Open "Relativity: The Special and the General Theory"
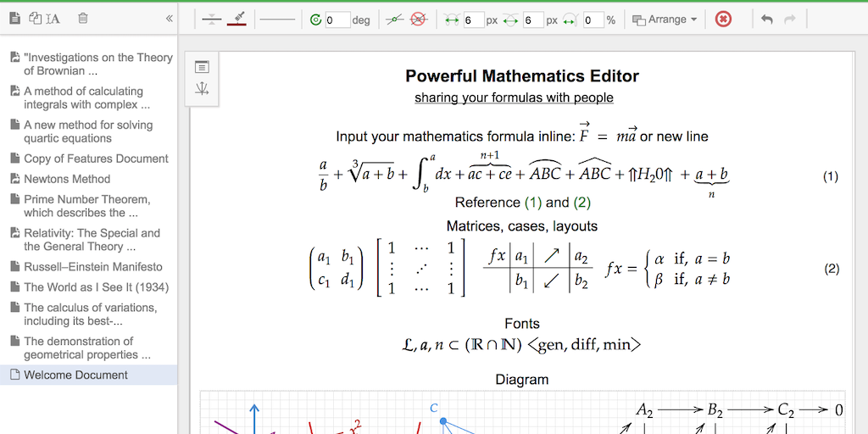This screenshot has height=434, width=868. coord(92,240)
